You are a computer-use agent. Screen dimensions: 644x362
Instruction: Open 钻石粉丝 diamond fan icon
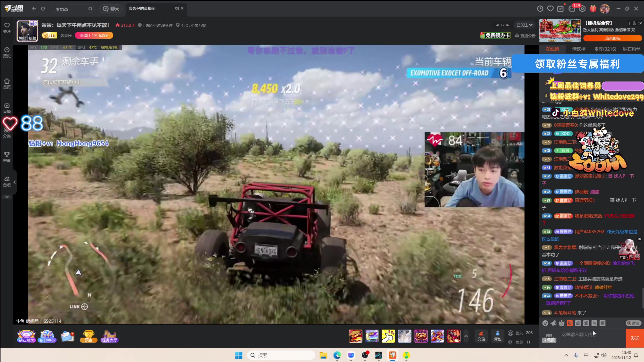(26, 336)
